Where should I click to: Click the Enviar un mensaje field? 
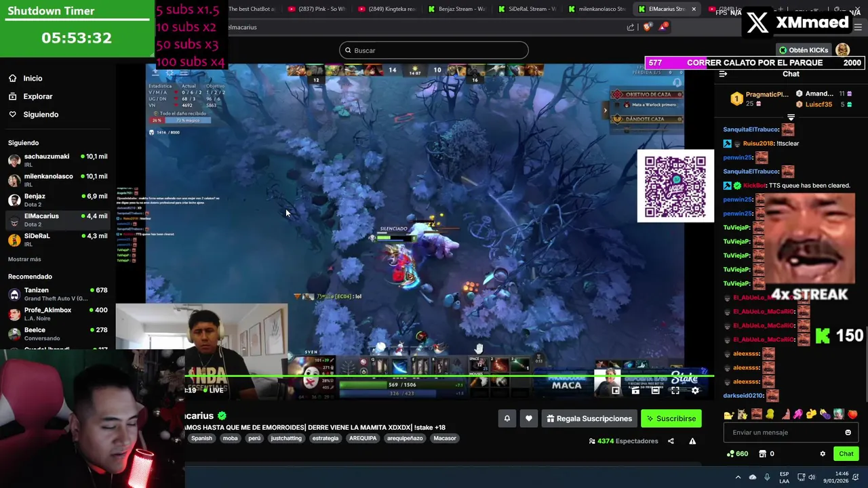pyautogui.click(x=791, y=432)
